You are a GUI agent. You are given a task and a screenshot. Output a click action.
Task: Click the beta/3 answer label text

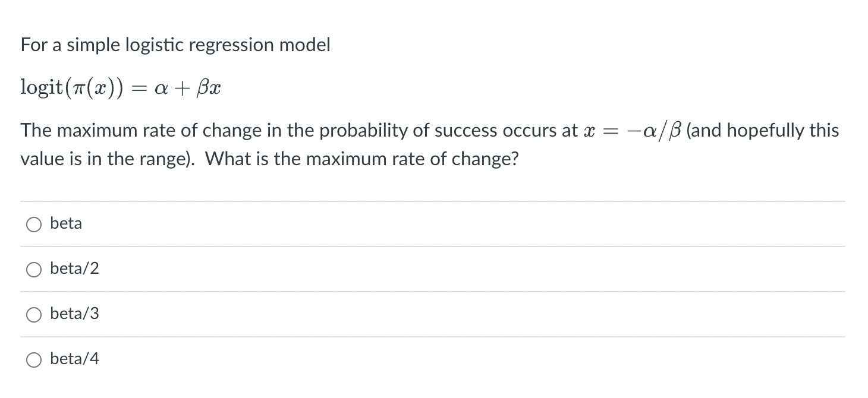coord(74,314)
